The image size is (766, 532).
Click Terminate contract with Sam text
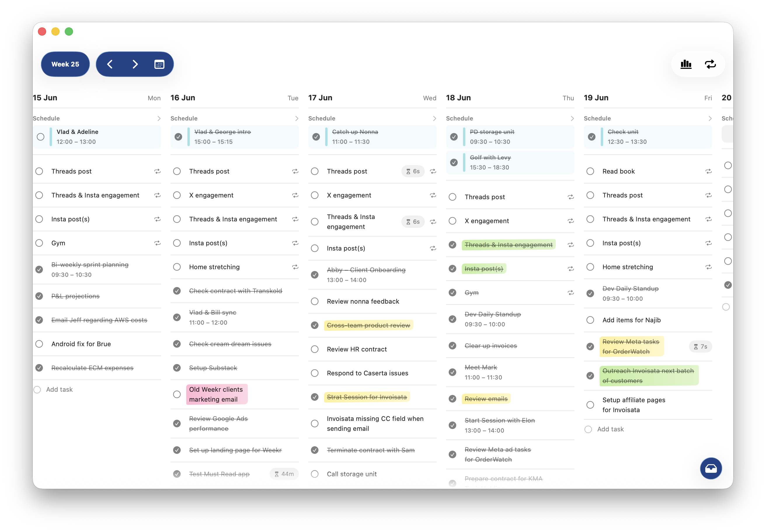coord(371,450)
